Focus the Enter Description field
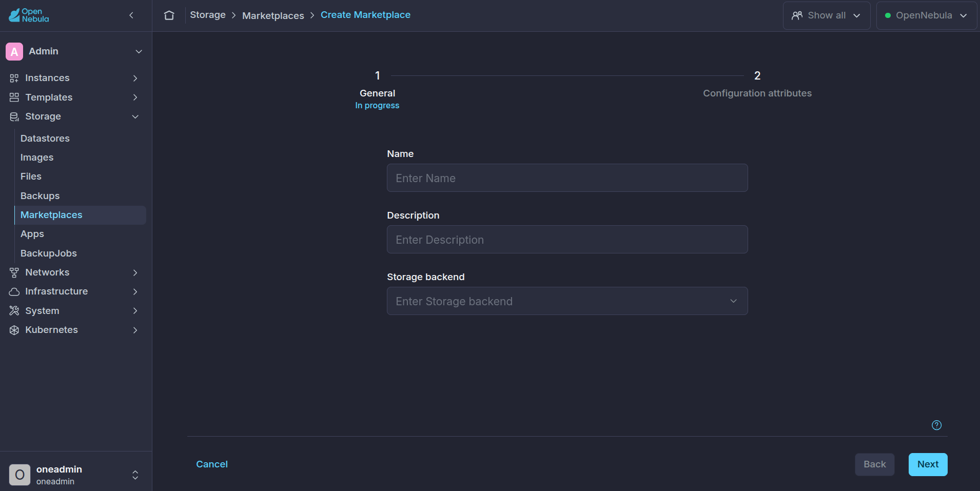The height and width of the screenshot is (491, 980). click(x=567, y=240)
